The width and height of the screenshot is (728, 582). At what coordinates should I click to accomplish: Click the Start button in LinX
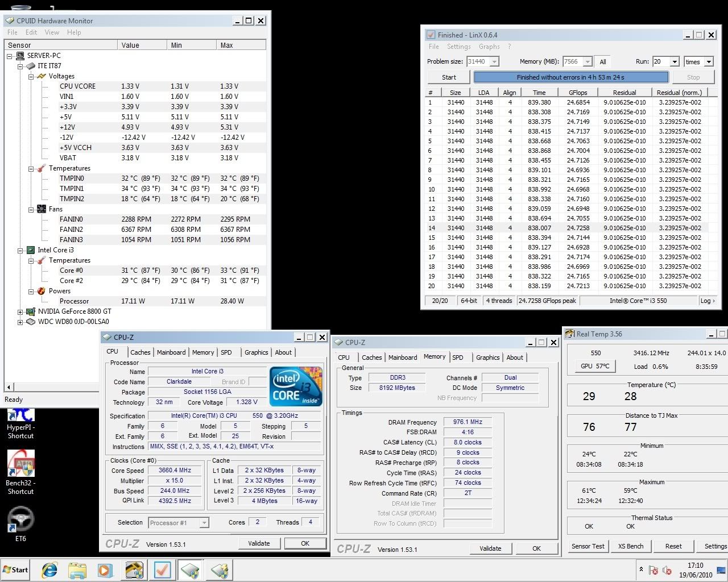click(x=449, y=77)
